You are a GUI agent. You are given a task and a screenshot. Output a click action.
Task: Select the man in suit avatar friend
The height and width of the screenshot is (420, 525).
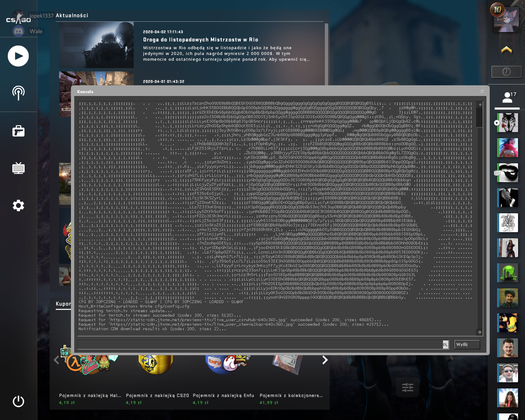(508, 198)
